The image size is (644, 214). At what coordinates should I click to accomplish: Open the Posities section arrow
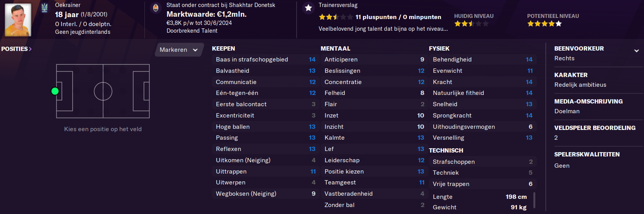pos(30,49)
